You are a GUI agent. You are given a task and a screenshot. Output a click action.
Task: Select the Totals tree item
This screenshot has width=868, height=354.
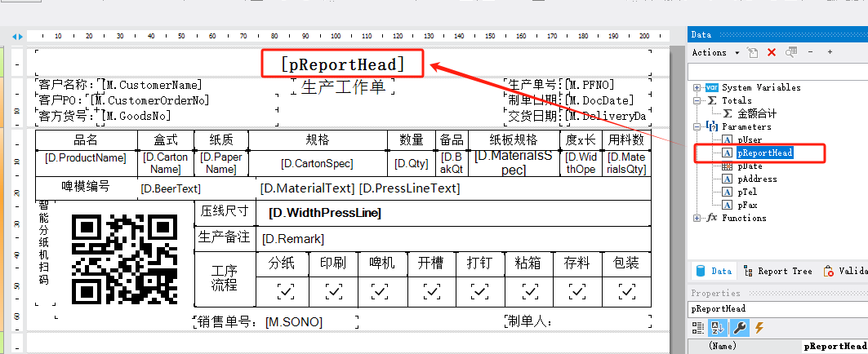[x=737, y=100]
